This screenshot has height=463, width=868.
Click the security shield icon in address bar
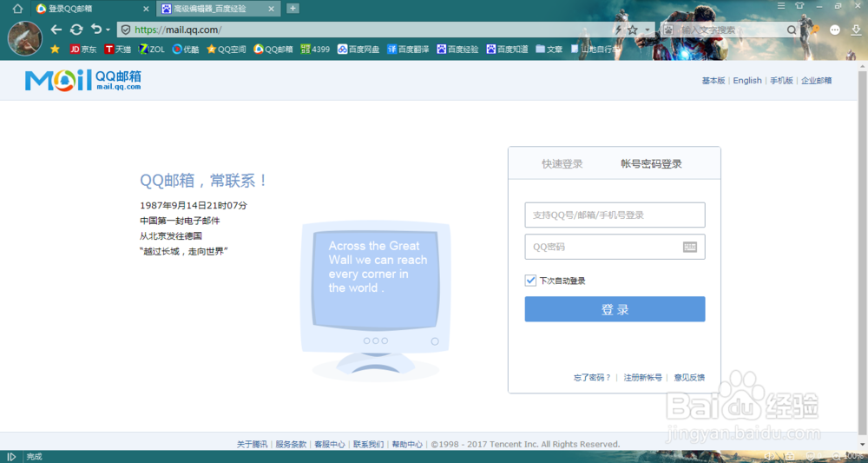126,30
